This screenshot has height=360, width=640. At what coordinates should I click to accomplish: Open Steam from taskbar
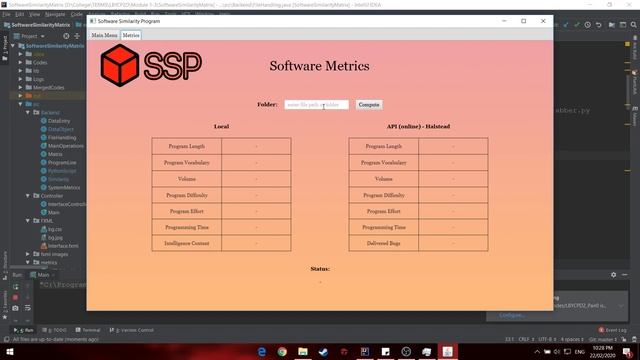pyautogui.click(x=323, y=351)
